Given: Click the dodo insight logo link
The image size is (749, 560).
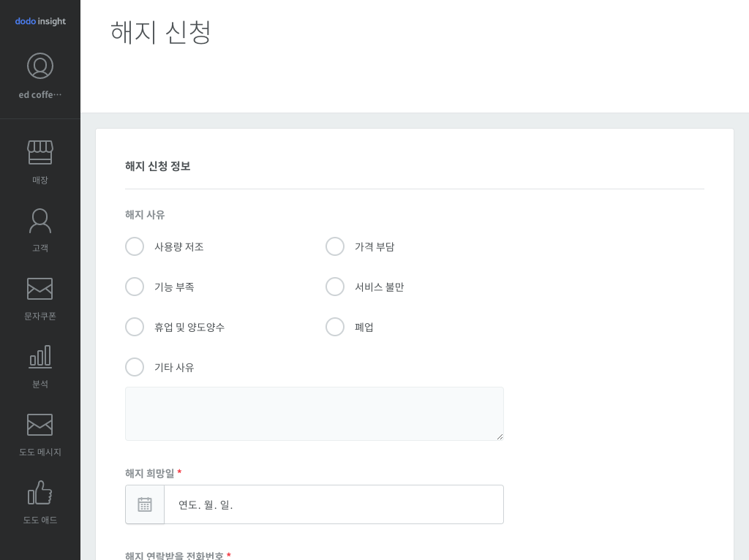Looking at the screenshot, I should click(40, 21).
